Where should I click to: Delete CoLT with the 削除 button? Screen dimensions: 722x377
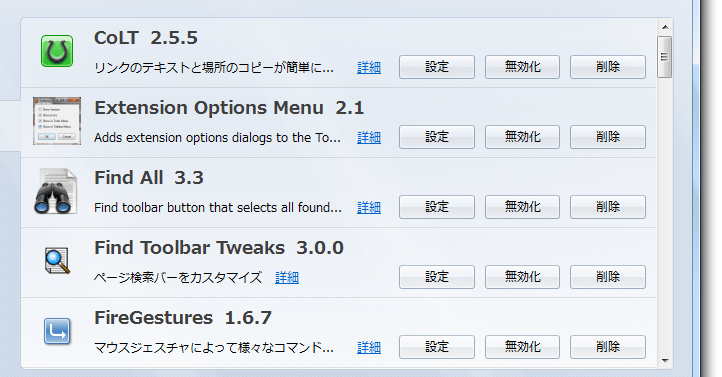pos(608,67)
